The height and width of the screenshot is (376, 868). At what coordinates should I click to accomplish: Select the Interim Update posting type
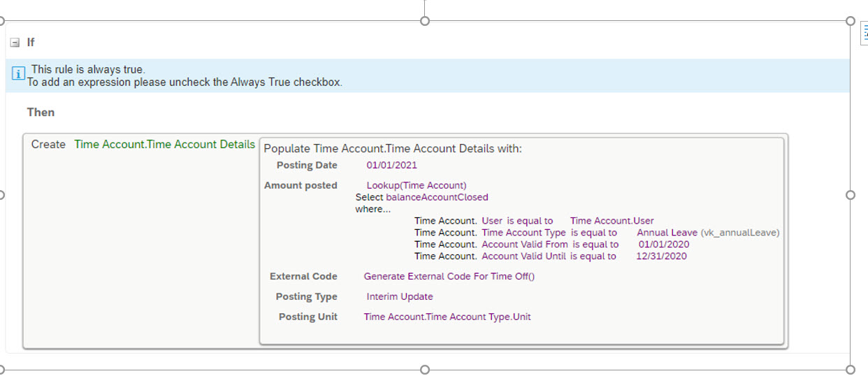coord(400,296)
